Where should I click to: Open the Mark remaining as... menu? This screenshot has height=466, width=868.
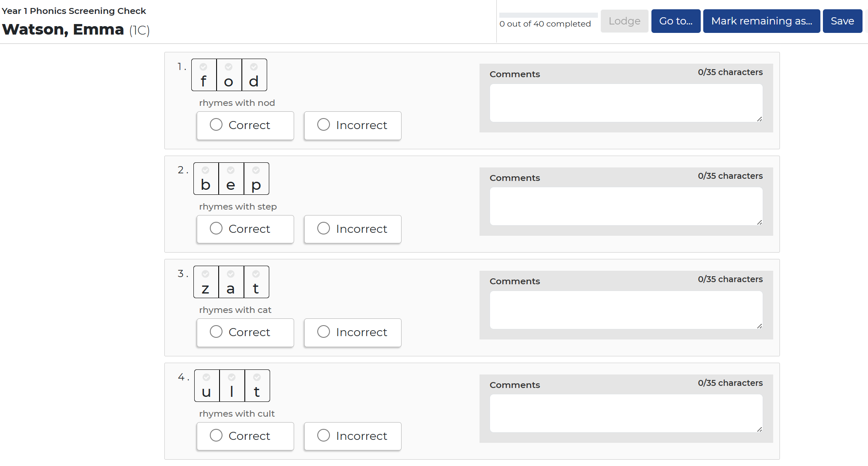761,21
